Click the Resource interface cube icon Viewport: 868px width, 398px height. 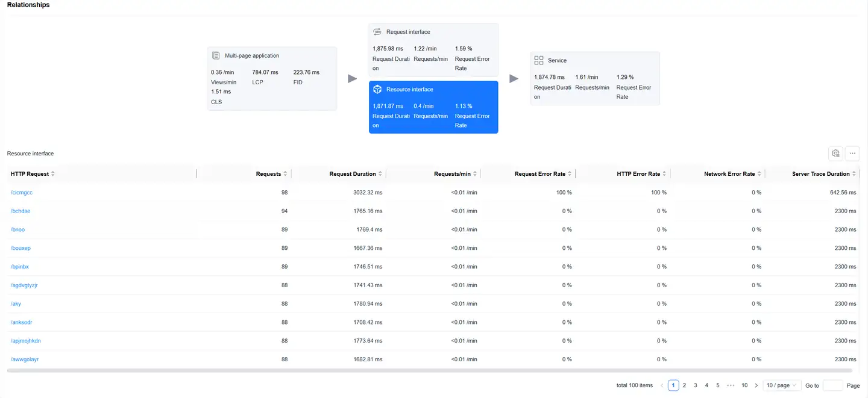click(377, 89)
